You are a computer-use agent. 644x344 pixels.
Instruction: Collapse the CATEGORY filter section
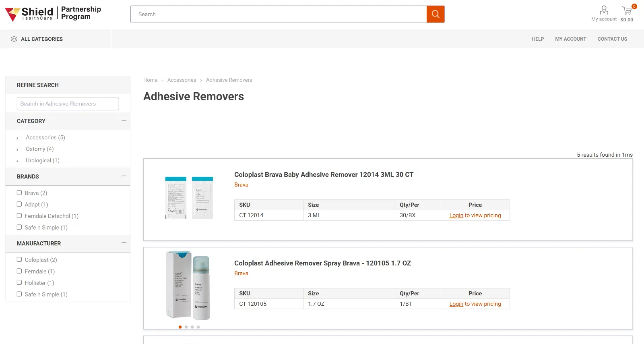124,120
